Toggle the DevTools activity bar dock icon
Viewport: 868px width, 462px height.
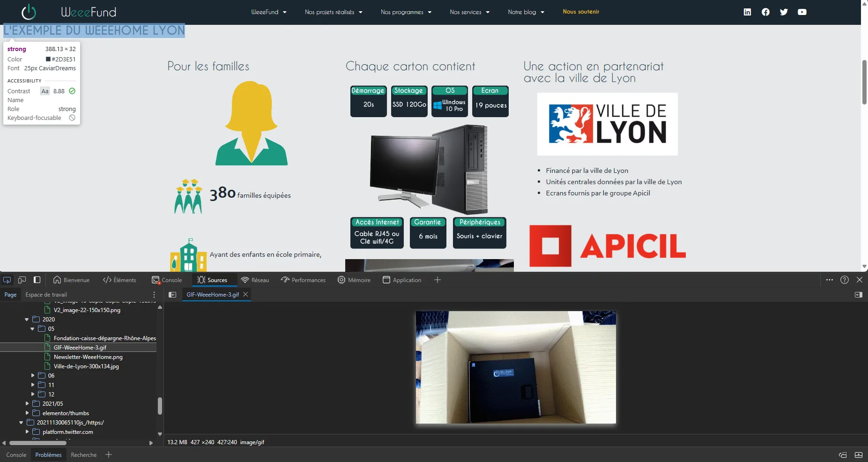[x=37, y=280]
